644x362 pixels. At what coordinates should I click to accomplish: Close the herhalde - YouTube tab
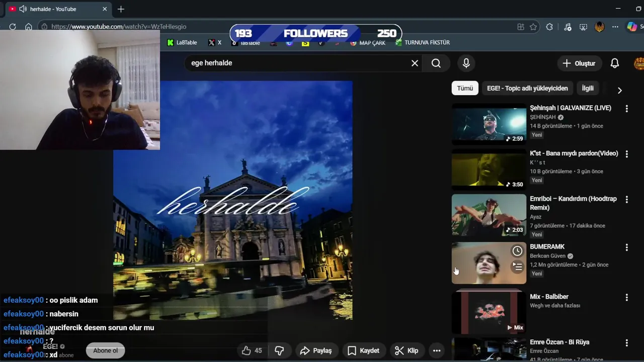[105, 9]
